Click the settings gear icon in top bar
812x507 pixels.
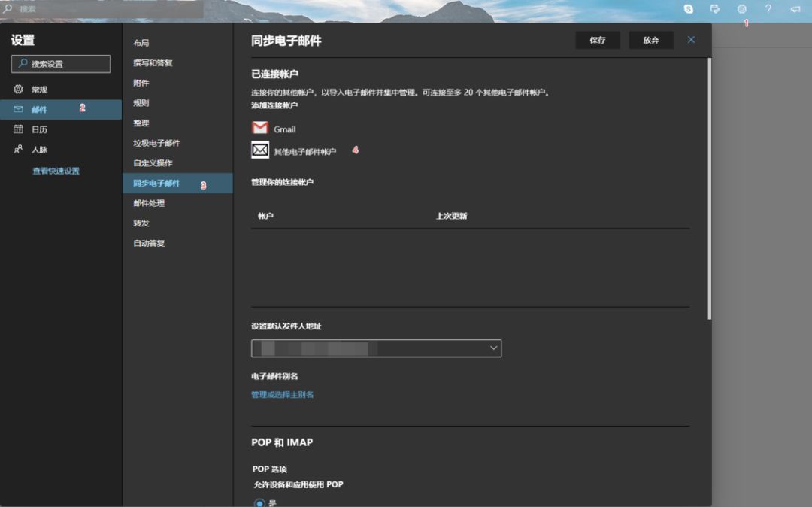tap(741, 9)
